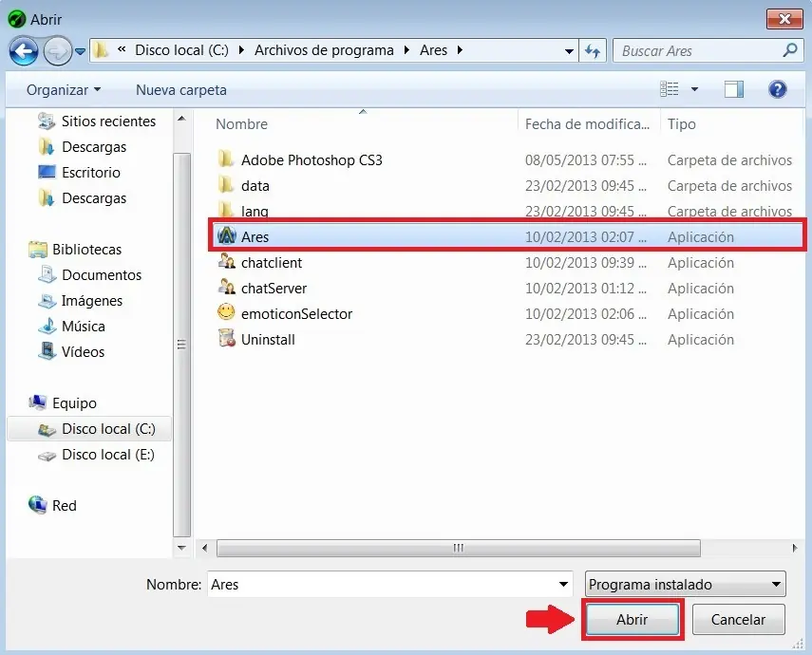The image size is (812, 655).
Task: Select the chatServer application
Action: tap(274, 289)
